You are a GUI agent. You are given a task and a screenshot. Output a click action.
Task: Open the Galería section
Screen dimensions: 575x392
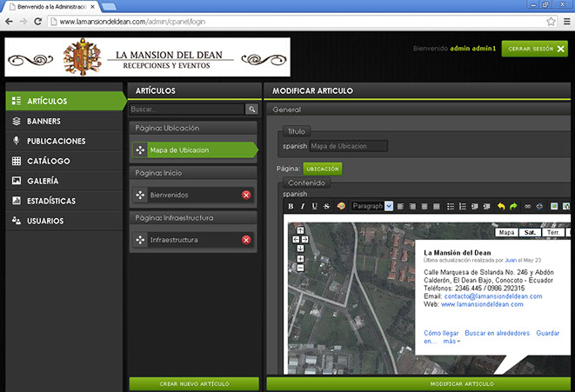(43, 181)
